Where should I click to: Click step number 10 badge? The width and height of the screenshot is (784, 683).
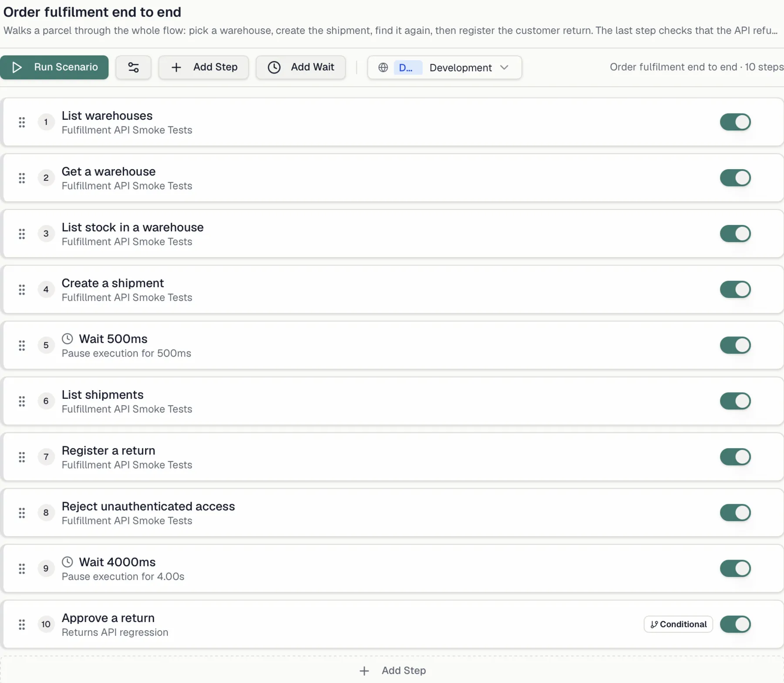[46, 624]
